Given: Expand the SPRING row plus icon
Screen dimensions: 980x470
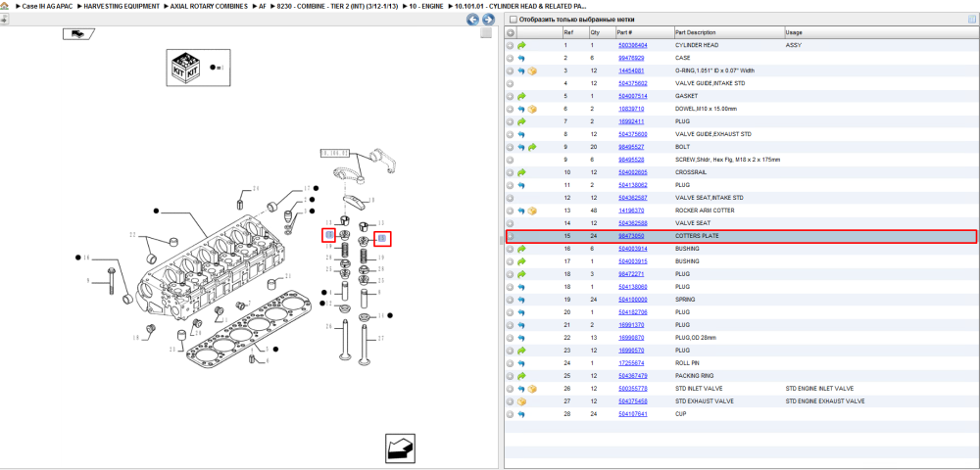Looking at the screenshot, I should point(510,299).
